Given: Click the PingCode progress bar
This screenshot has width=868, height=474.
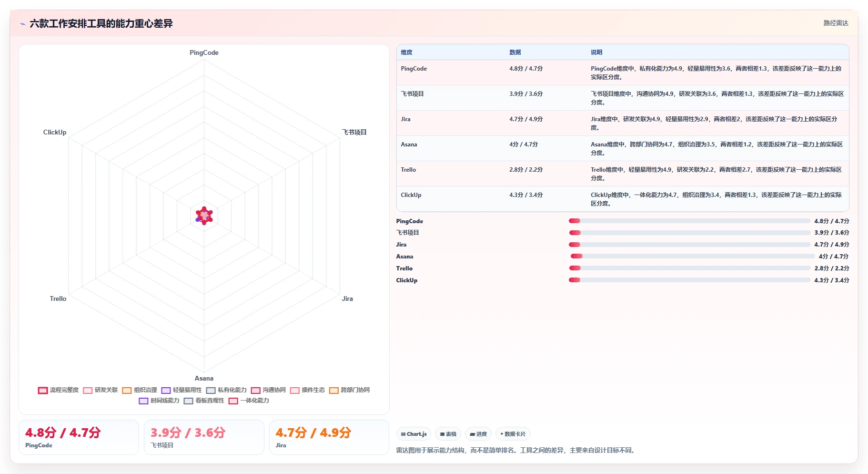Looking at the screenshot, I should pos(689,221).
